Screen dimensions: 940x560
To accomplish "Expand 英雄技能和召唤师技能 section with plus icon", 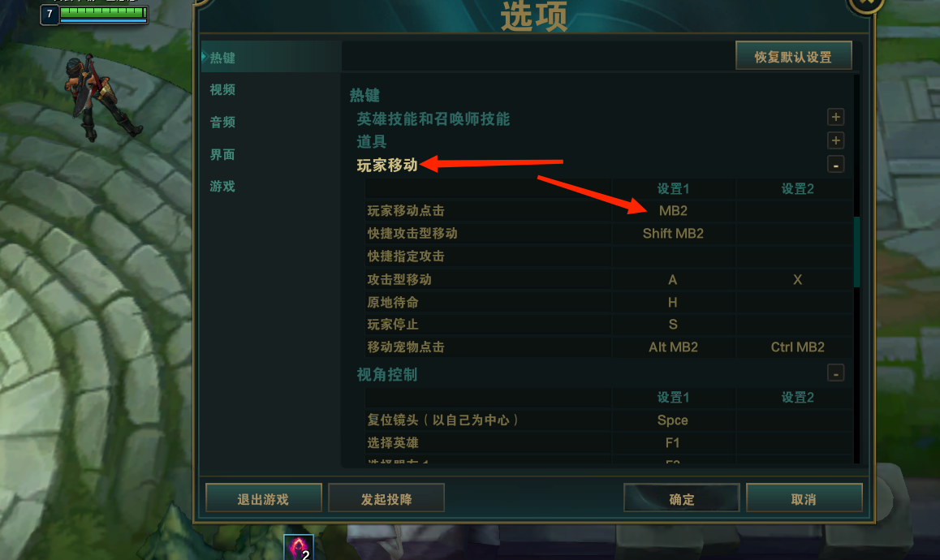I will tap(835, 117).
